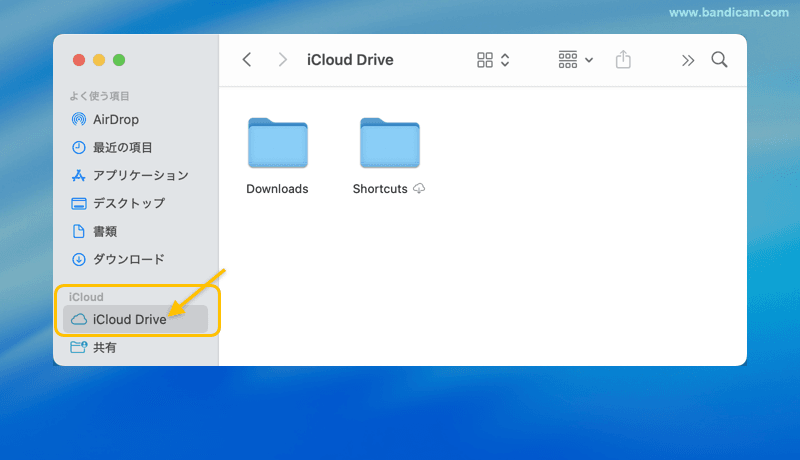Screen dimensions: 800x460
Task: Go back with the left chevron
Action: tap(247, 60)
